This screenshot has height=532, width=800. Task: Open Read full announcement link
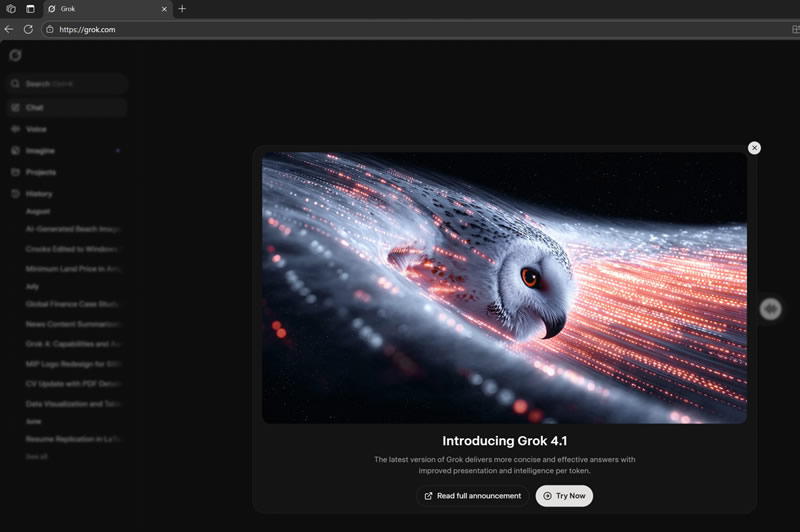point(472,496)
